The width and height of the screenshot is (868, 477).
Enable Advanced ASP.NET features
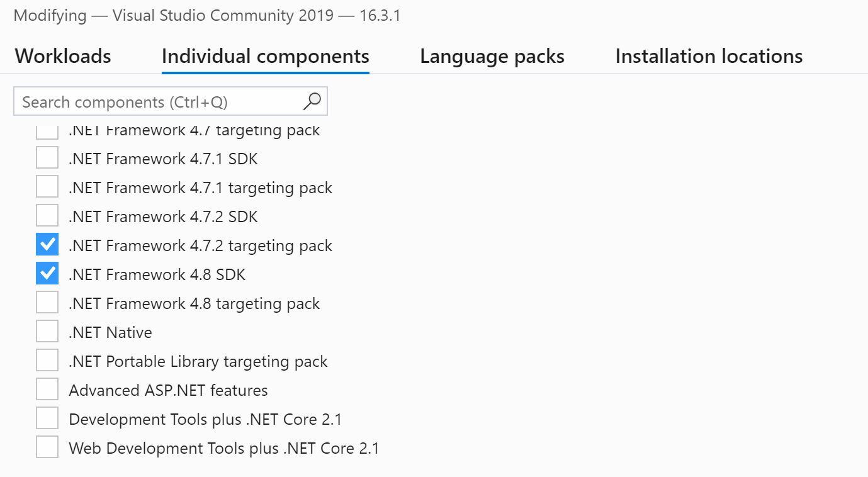pos(47,389)
